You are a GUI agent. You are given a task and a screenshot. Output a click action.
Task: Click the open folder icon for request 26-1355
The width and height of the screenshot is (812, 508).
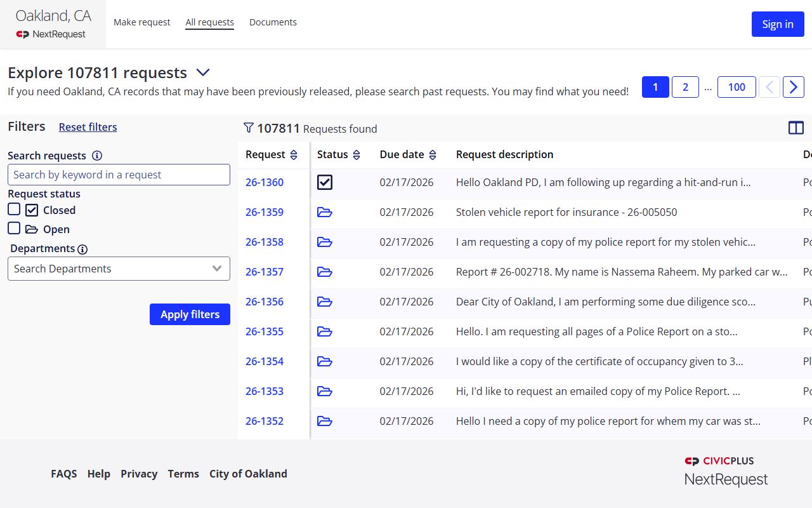pyautogui.click(x=325, y=331)
